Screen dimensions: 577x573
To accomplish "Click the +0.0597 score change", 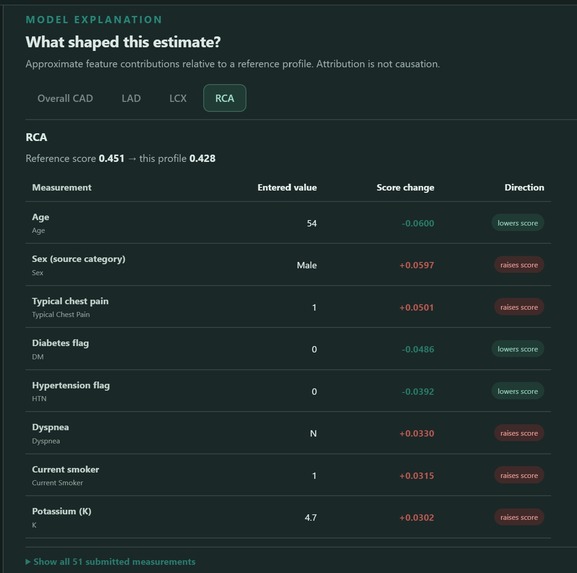I will 417,265.
